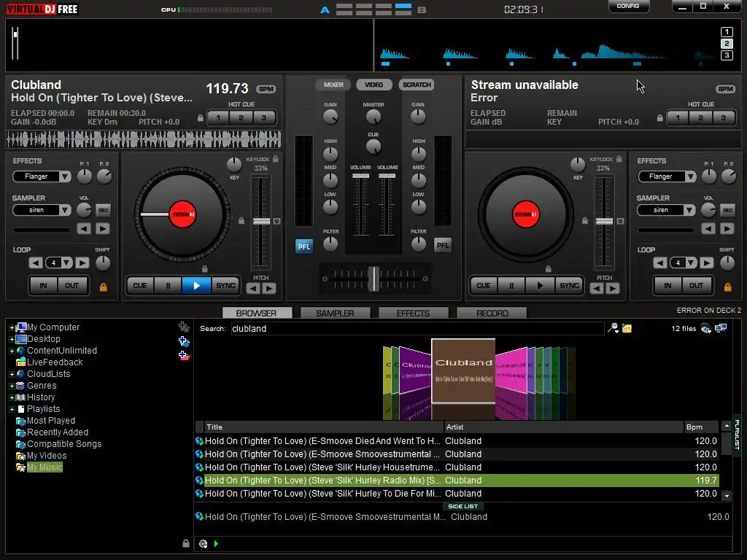This screenshot has height=560, width=747.
Task: Toggle PFL headphone cue for right channel
Action: [x=443, y=245]
